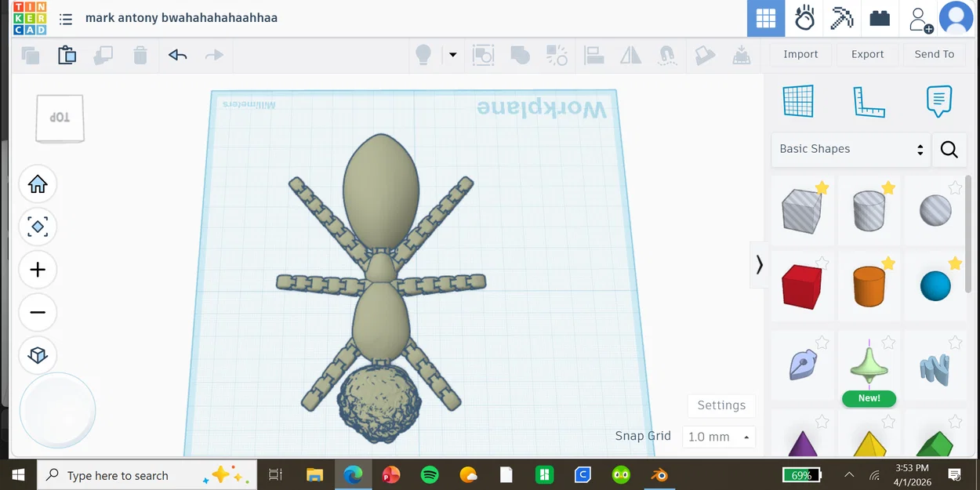
Task: Click the Export button
Action: pos(867,54)
